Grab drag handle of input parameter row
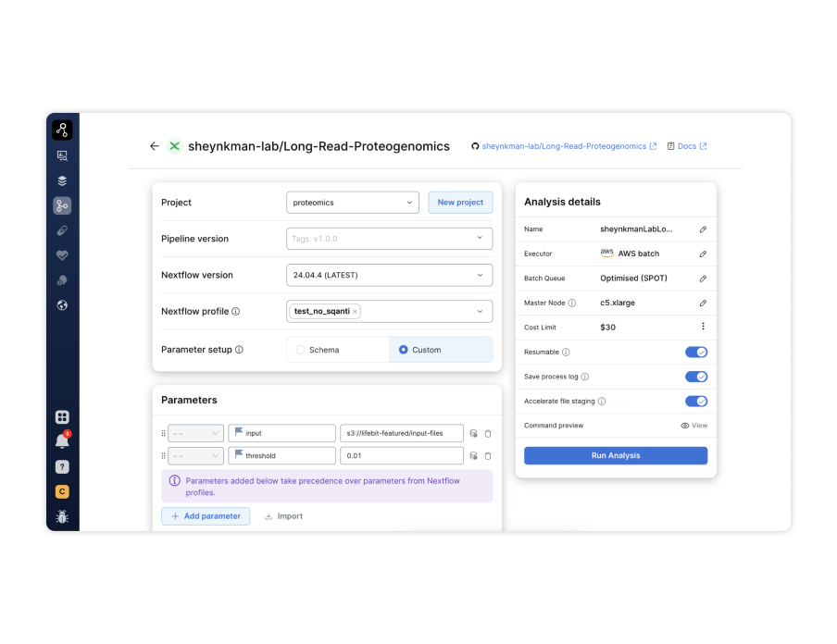Viewport: 837px width, 644px height. (163, 434)
